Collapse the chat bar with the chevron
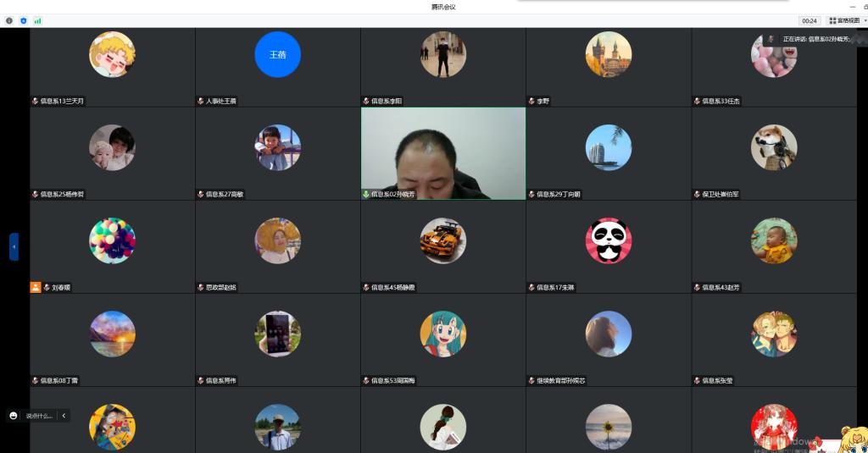Image resolution: width=868 pixels, height=453 pixels. point(64,416)
